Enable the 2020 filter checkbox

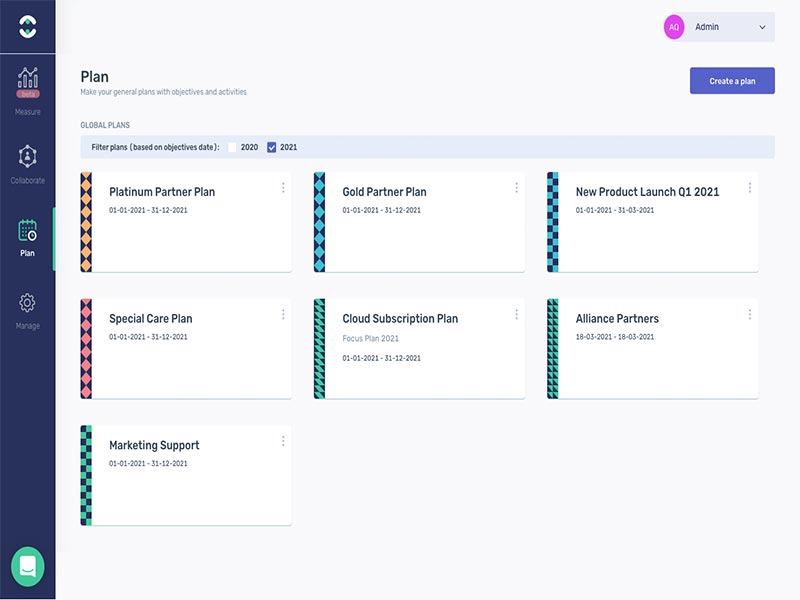point(232,147)
